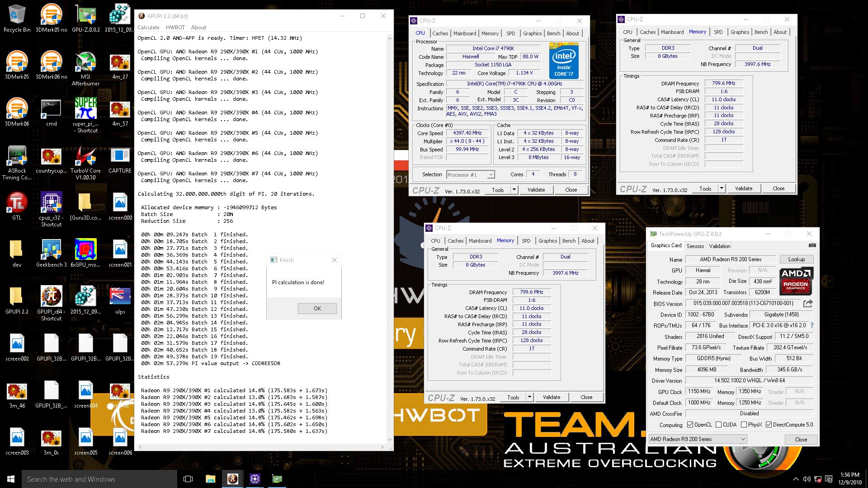This screenshot has width=868, height=488.
Task: Click Validate in the CPU-Z CPU window
Action: (x=536, y=190)
